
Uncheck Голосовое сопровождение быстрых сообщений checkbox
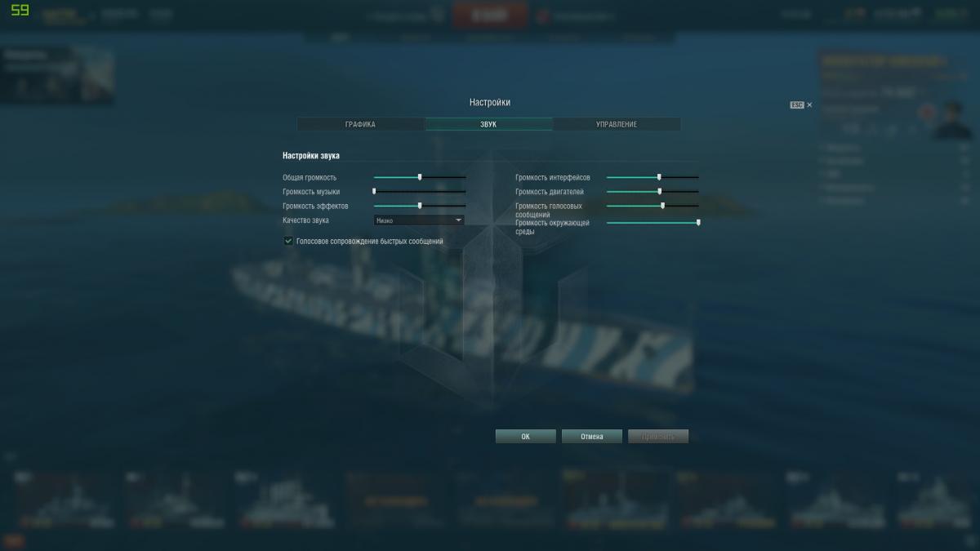pos(288,241)
